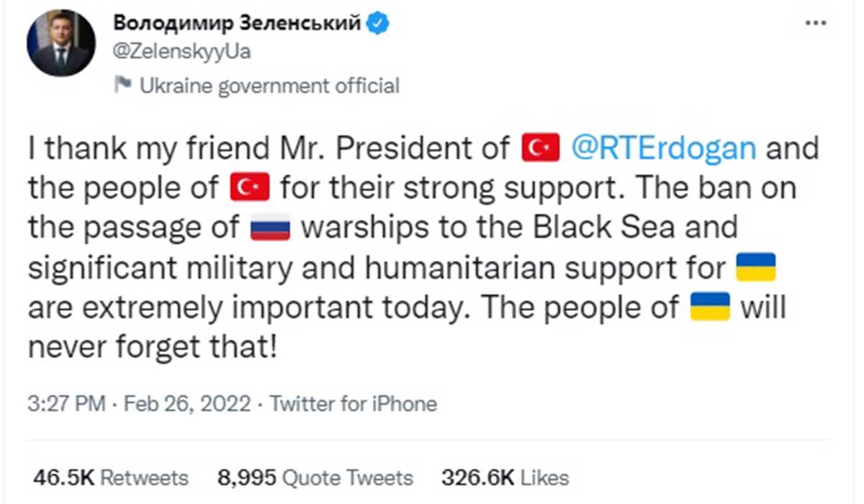Click the Russian flag emoji before 'warships'
Image resolution: width=864 pixels, height=504 pixels.
tap(269, 228)
